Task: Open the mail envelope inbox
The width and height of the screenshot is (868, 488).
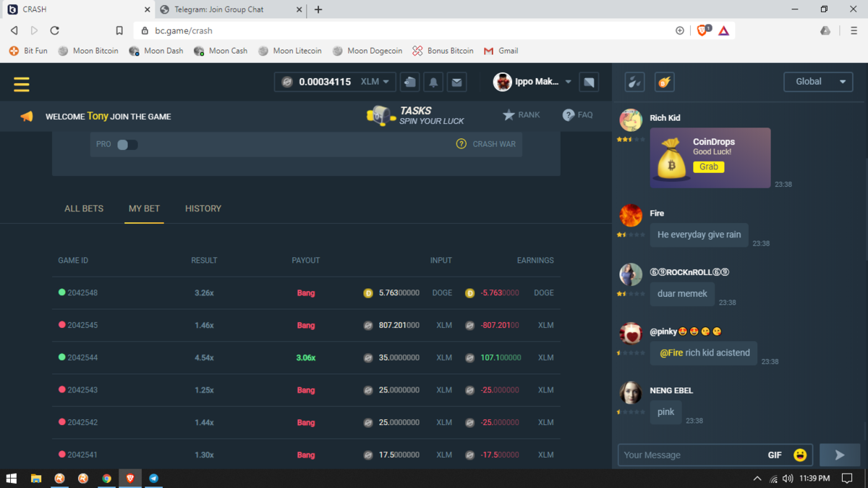Action: (x=456, y=83)
